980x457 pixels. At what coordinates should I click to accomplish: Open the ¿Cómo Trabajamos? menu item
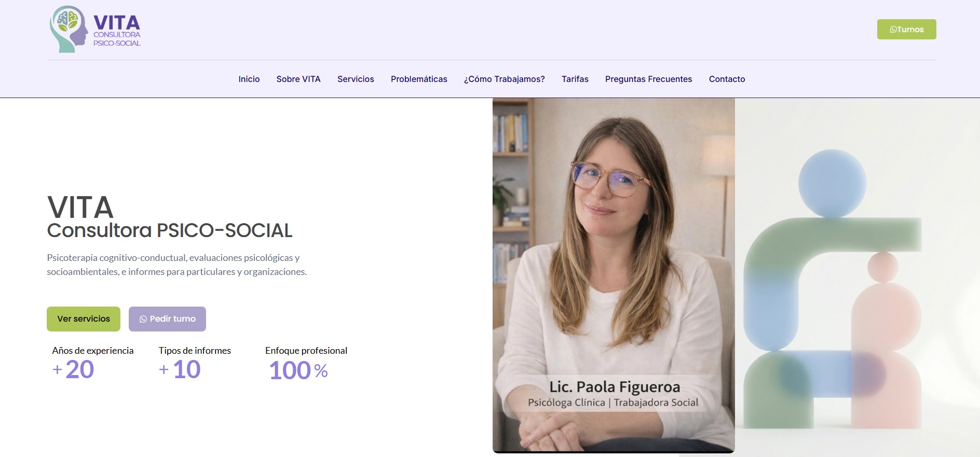[x=504, y=79]
